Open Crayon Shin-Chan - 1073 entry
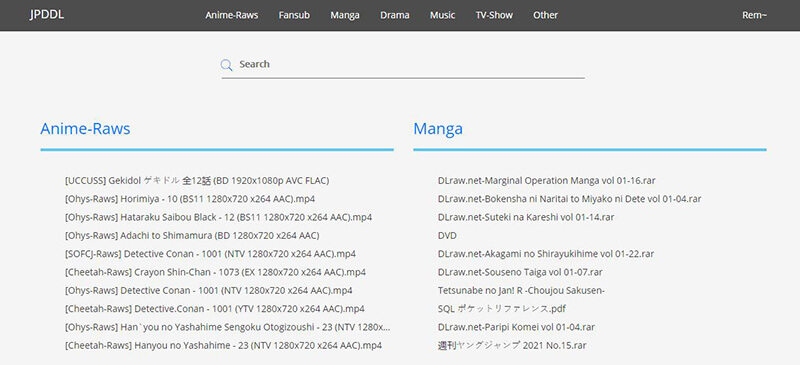The width and height of the screenshot is (800, 365). coord(215,273)
